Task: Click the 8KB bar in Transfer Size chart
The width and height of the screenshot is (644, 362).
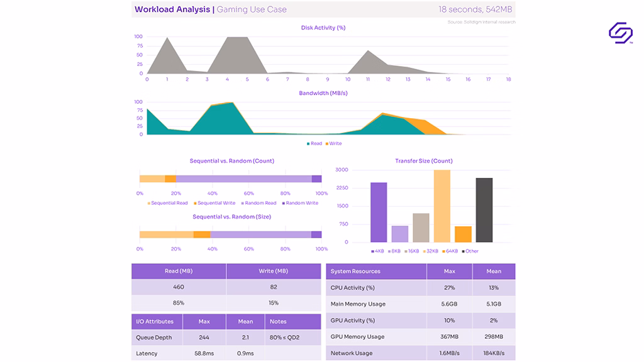Action: (x=399, y=234)
